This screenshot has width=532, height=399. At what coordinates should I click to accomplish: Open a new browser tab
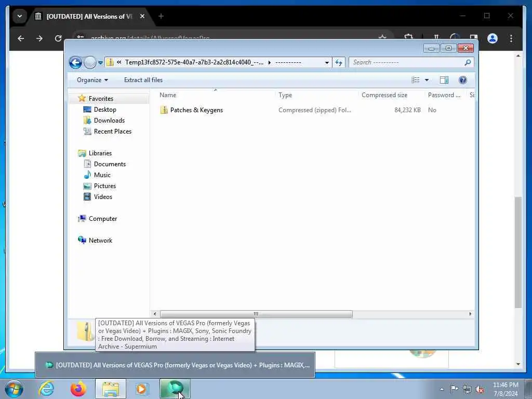(x=161, y=16)
